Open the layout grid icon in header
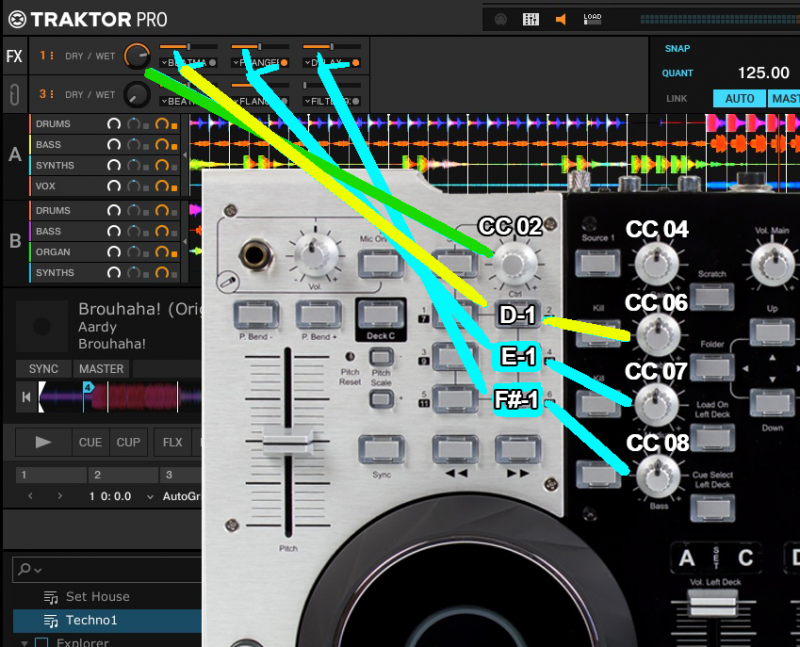 [531, 19]
